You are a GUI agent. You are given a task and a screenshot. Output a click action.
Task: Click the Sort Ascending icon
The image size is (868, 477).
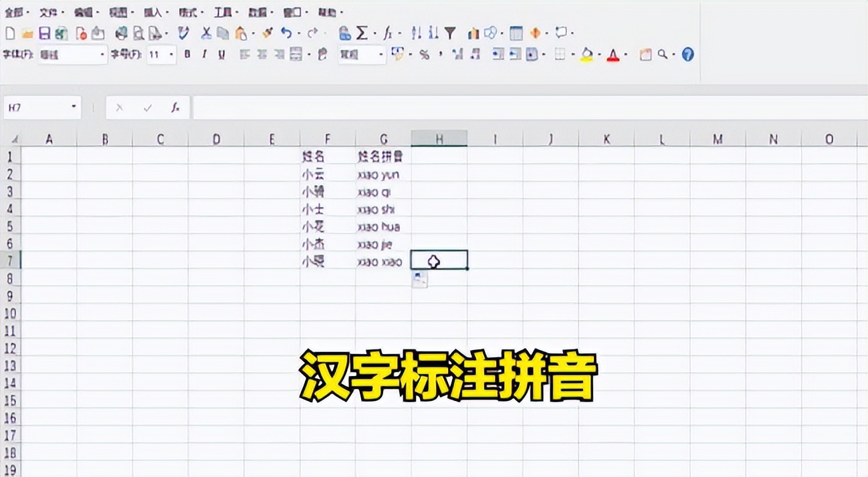pos(416,33)
